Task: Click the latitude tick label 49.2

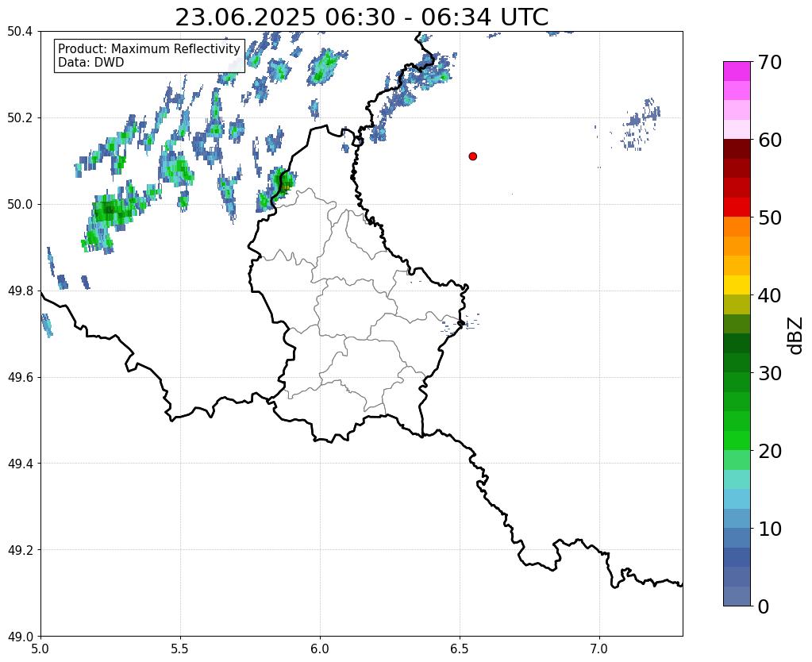Action: click(20, 550)
